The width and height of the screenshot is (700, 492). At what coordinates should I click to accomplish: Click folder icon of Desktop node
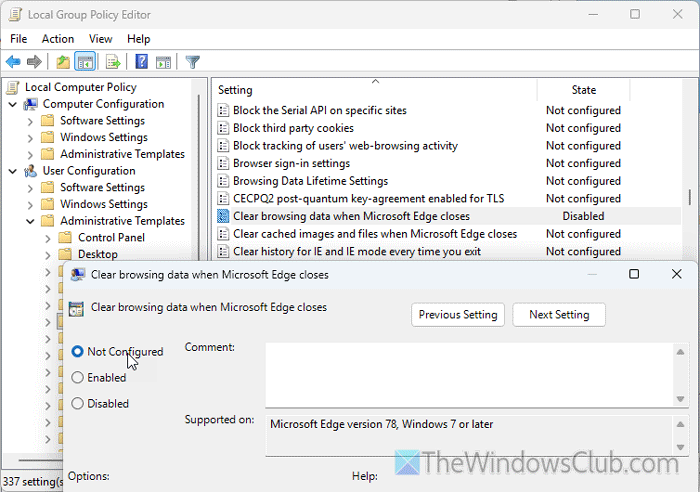pyautogui.click(x=65, y=254)
